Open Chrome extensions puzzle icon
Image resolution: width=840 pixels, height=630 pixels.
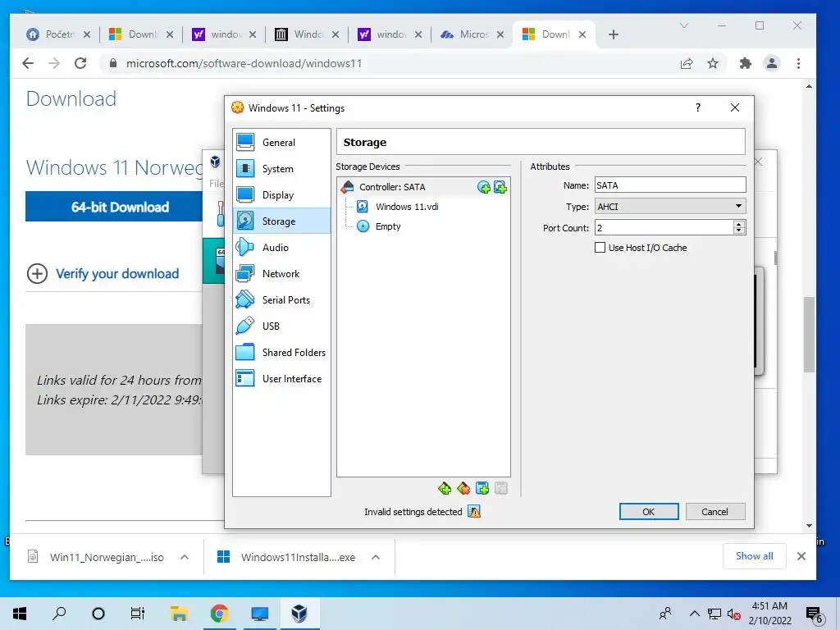click(745, 63)
